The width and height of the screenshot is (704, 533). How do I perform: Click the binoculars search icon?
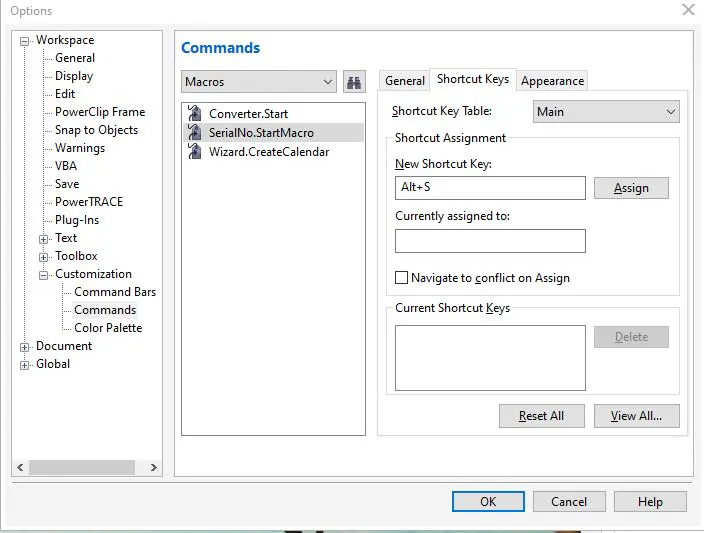tap(354, 82)
